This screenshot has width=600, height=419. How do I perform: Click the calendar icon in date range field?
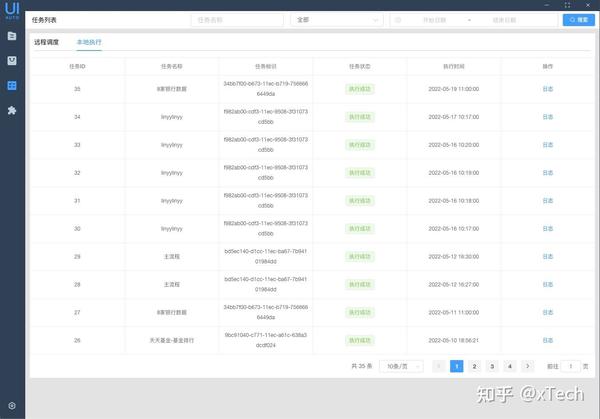(398, 20)
